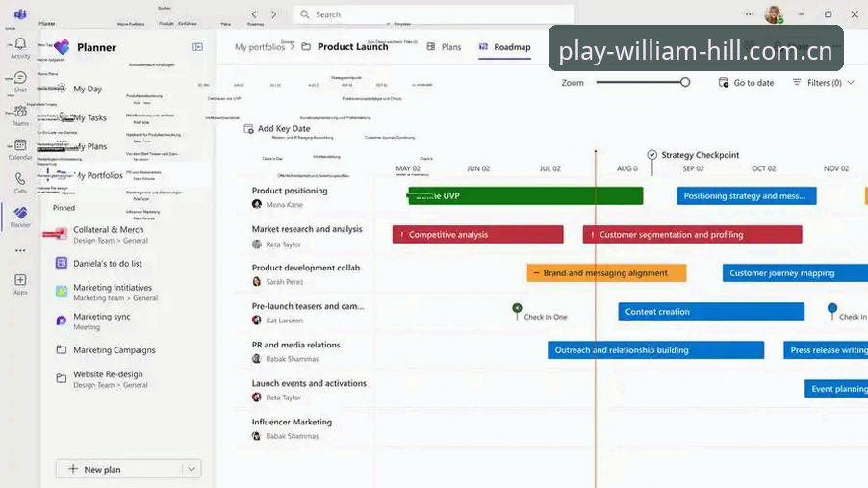Open settings and more ellipsis in title bar

coord(750,14)
